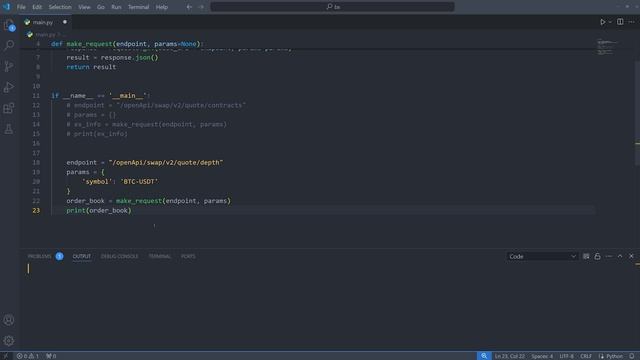
Task: Open the Go menu
Action: point(100,7)
